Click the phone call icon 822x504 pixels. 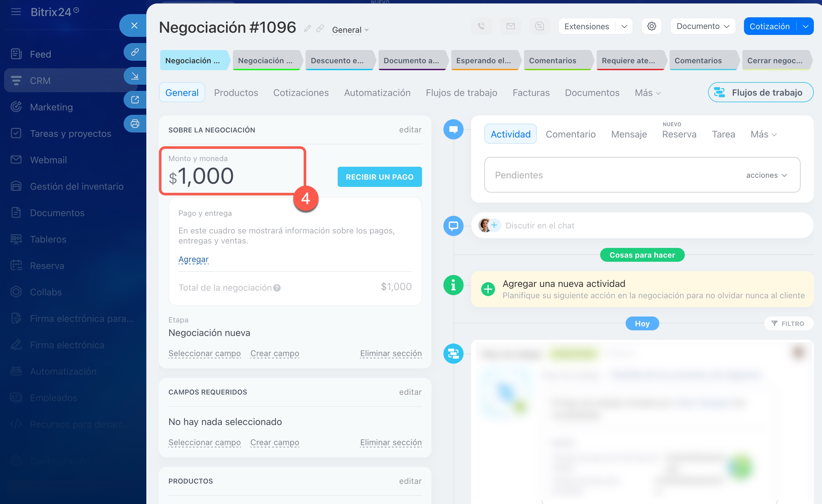[x=481, y=26]
